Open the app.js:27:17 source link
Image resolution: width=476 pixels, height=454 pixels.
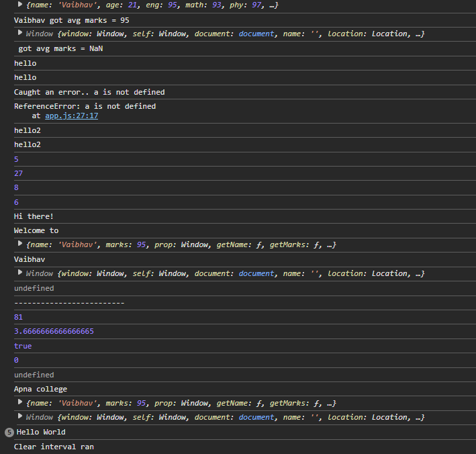click(x=72, y=116)
